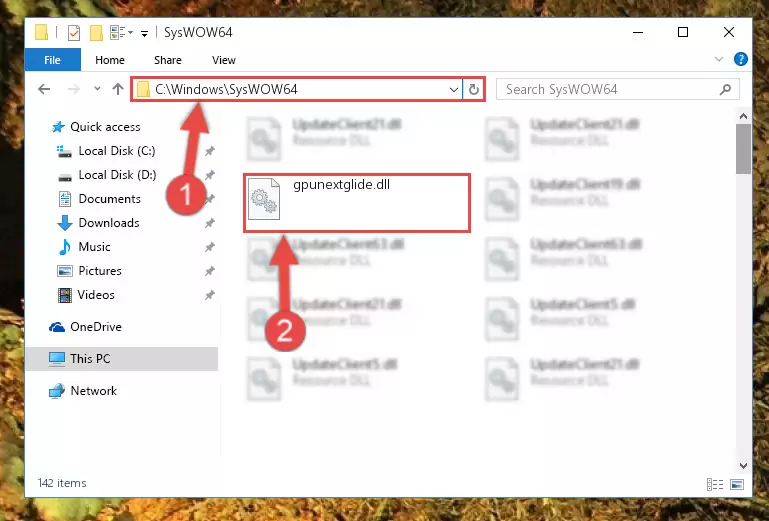This screenshot has width=769, height=521.
Task: Click the vertical scrollbar thumb
Action: point(743,149)
